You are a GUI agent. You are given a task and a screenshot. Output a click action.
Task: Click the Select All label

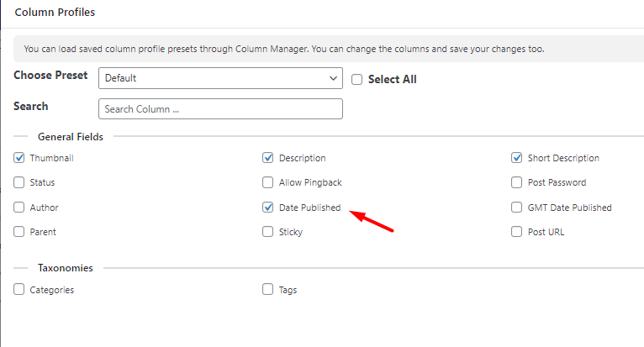point(393,79)
